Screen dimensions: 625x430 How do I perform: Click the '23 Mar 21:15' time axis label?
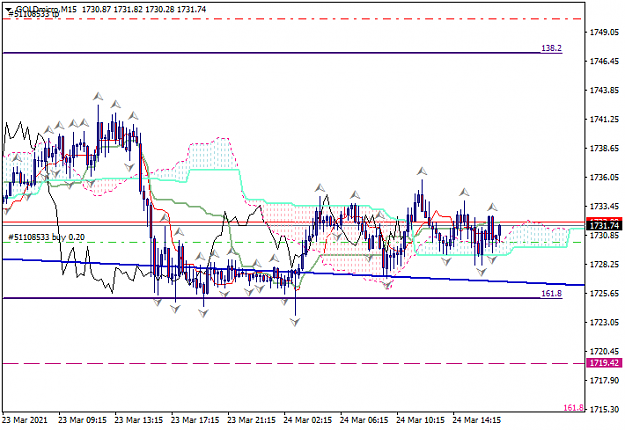pos(252,420)
